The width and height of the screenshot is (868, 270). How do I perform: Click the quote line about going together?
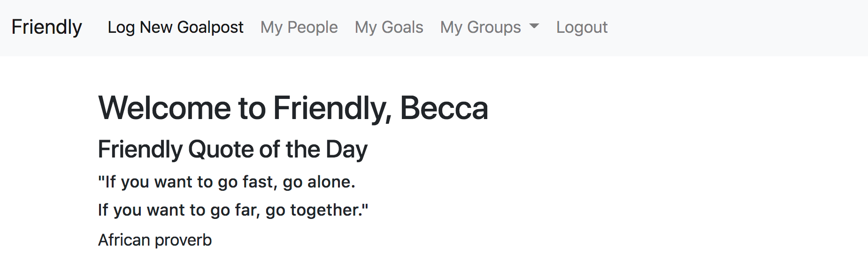tap(233, 210)
